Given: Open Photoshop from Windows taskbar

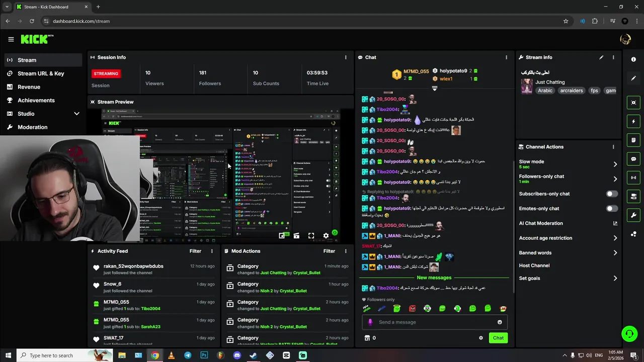Looking at the screenshot, I should [x=204, y=355].
